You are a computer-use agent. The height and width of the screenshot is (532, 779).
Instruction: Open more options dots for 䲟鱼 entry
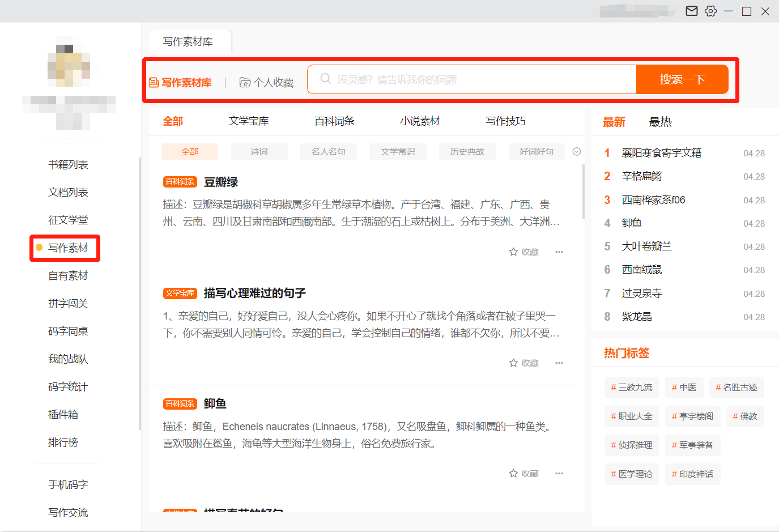(x=559, y=473)
